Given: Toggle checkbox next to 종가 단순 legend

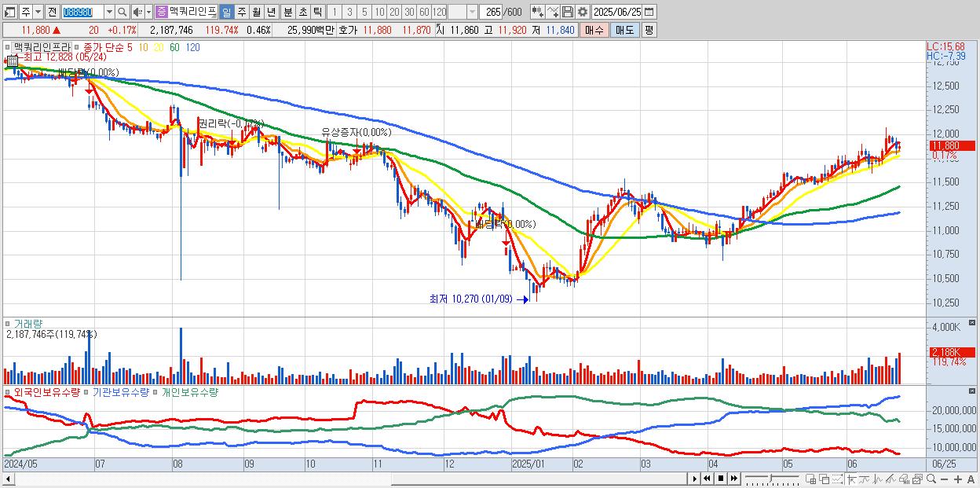Looking at the screenshot, I should tap(76, 47).
